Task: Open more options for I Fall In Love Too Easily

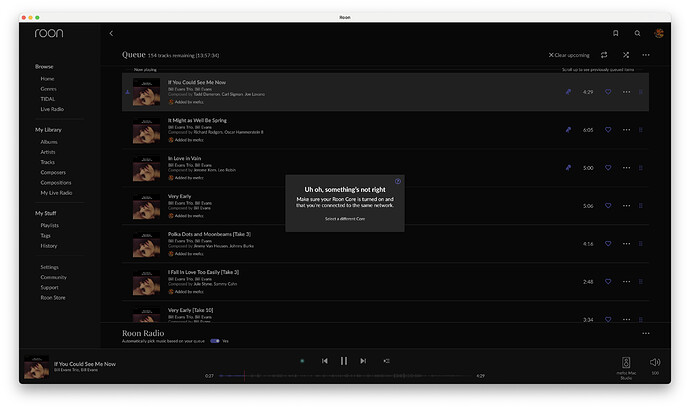Action: click(626, 281)
